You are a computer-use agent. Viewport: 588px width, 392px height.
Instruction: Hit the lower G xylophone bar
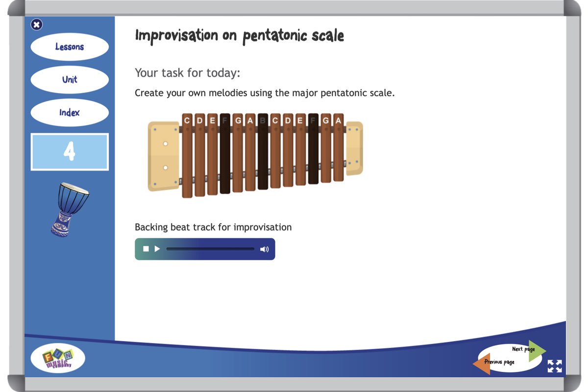click(x=238, y=157)
